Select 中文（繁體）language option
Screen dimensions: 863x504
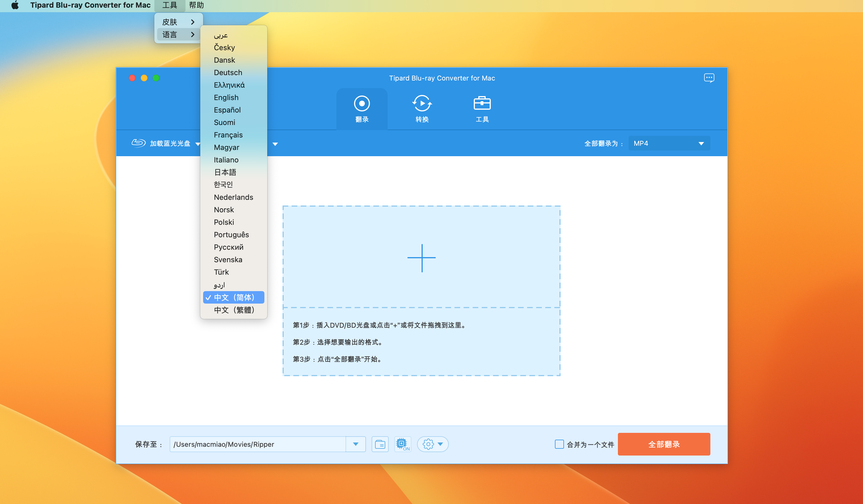point(234,310)
